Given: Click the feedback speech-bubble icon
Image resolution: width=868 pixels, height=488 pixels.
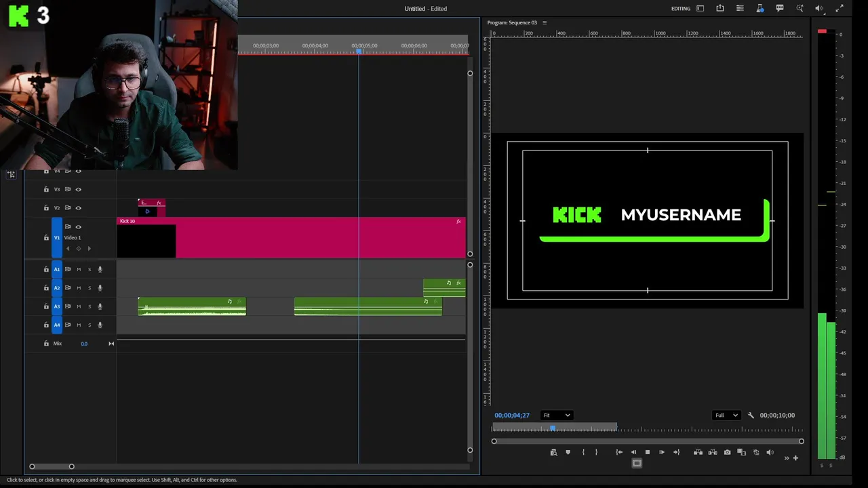Looking at the screenshot, I should tap(780, 8).
